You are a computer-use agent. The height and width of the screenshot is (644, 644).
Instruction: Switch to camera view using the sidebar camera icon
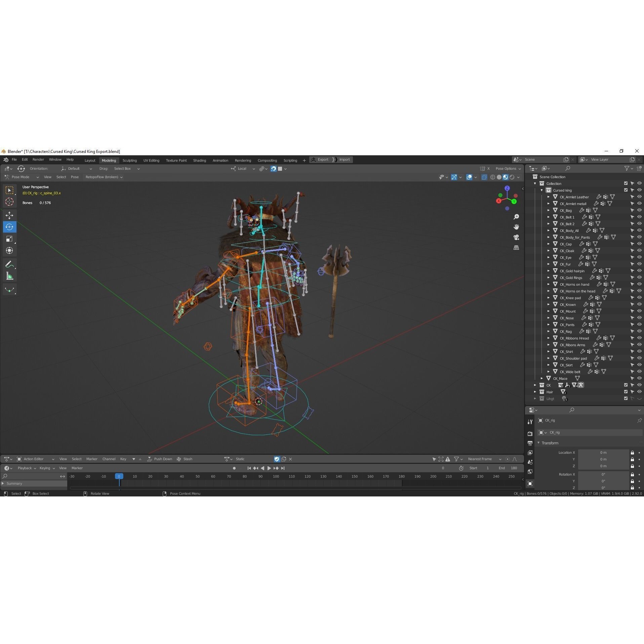[517, 238]
